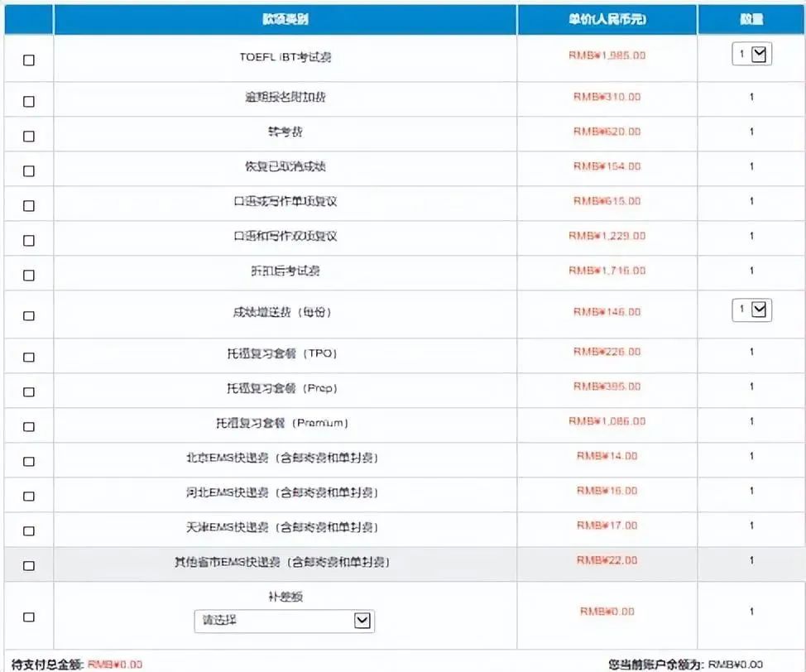The height and width of the screenshot is (672, 806).
Task: Click the 恢复已取消成绩 label
Action: [x=285, y=166]
